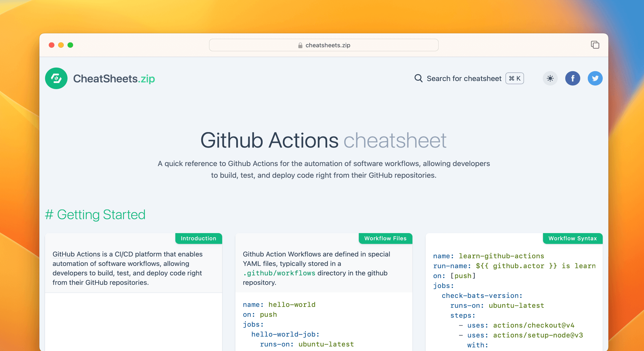Viewport: 644px width, 351px height.
Task: Click the tab overview icon in browser
Action: (595, 45)
